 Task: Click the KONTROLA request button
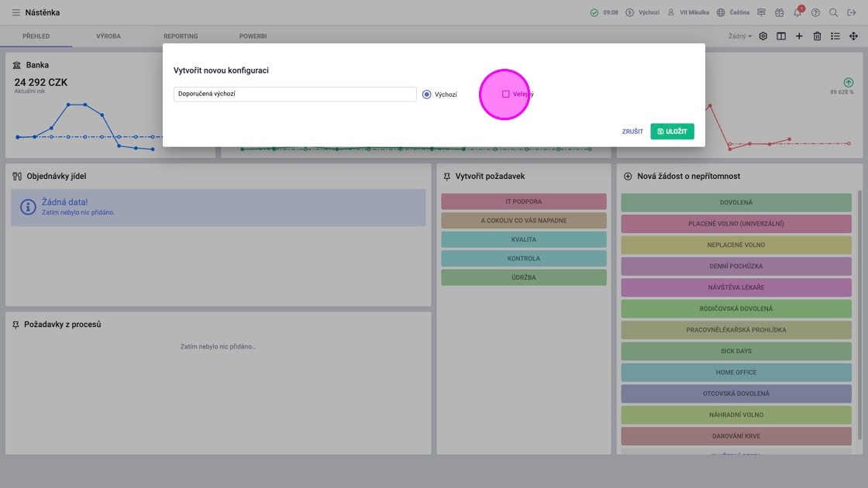pyautogui.click(x=524, y=259)
